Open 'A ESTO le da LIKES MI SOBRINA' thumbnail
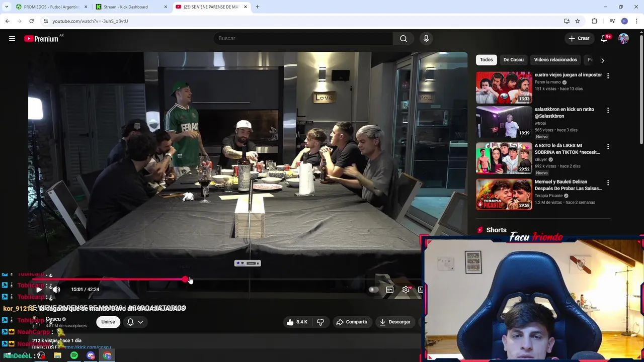Image resolution: width=644 pixels, height=362 pixels. (504, 158)
